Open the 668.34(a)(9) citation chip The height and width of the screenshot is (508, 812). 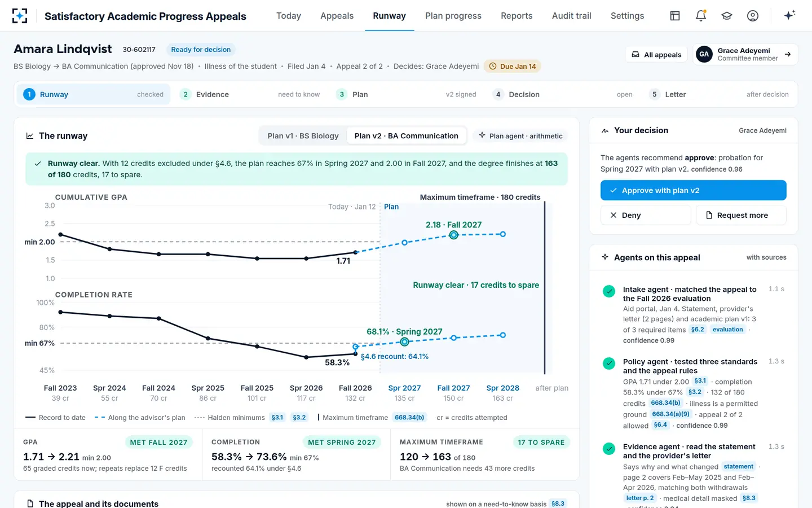671,414
